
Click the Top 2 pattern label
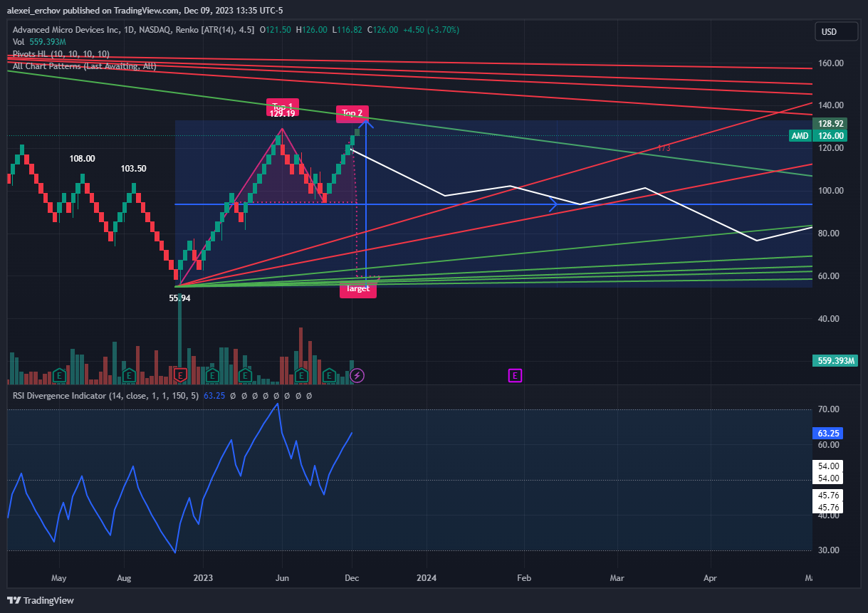point(352,112)
